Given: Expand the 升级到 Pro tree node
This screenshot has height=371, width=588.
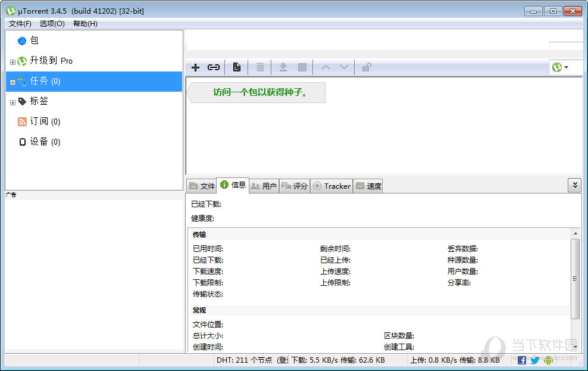Looking at the screenshot, I should click(x=12, y=62).
